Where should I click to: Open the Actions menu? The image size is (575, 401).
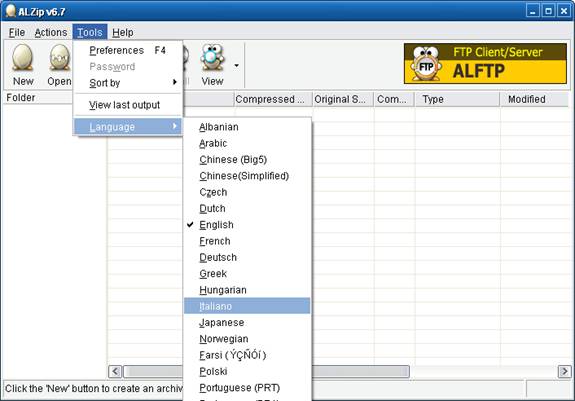point(51,33)
